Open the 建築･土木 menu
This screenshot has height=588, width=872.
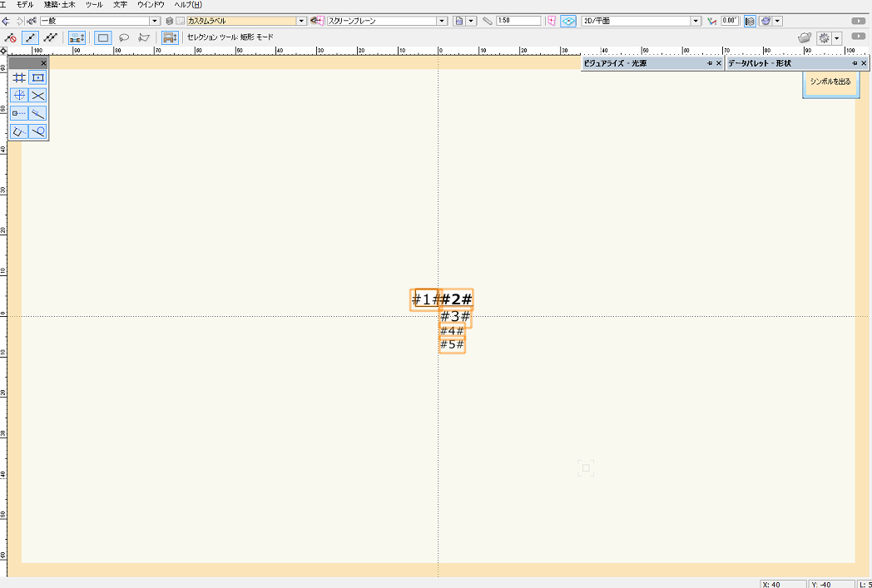[59, 5]
